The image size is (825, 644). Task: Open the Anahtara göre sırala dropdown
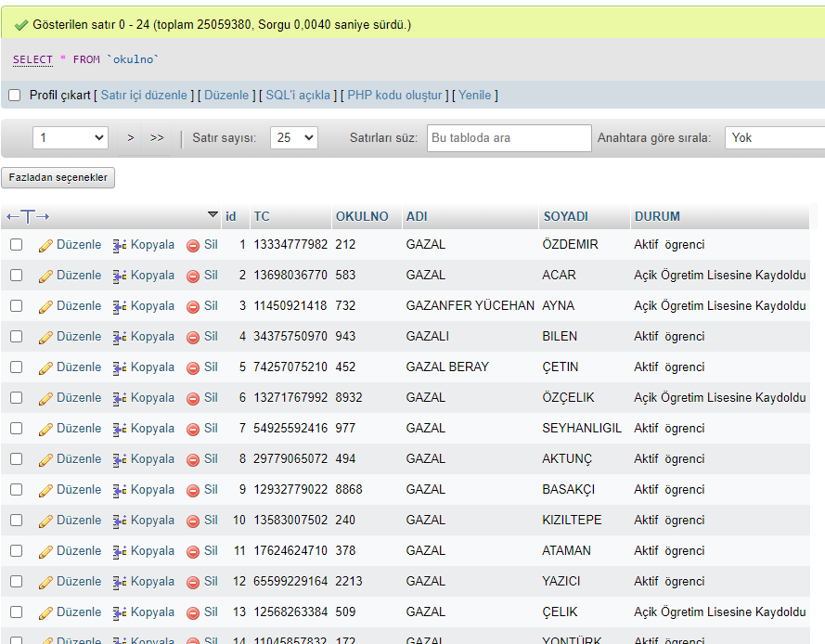(775, 138)
